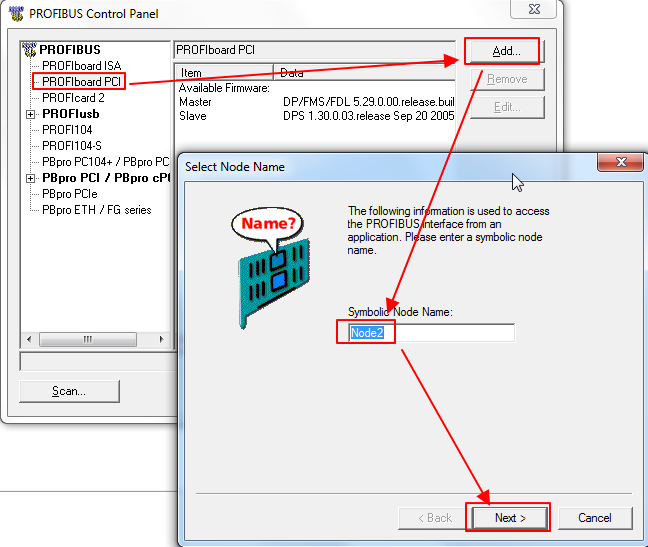Select PROFIboard ISA in the tree
This screenshot has height=547, width=648.
[81, 66]
